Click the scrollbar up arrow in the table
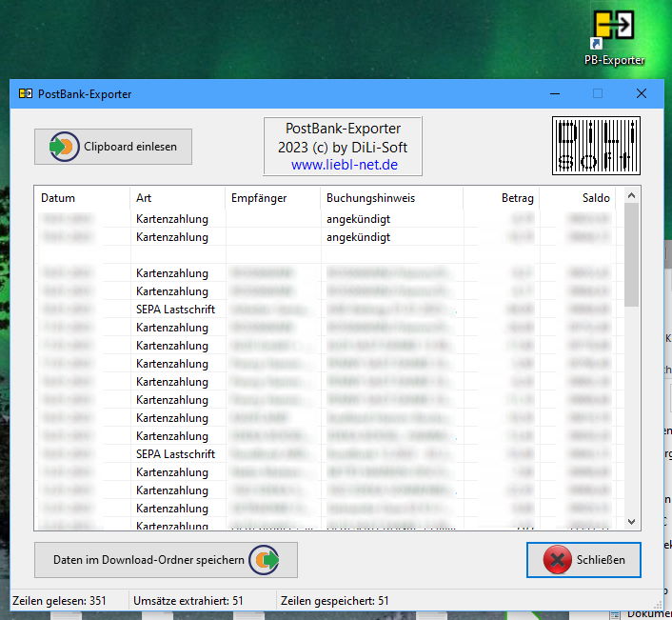 [x=631, y=195]
